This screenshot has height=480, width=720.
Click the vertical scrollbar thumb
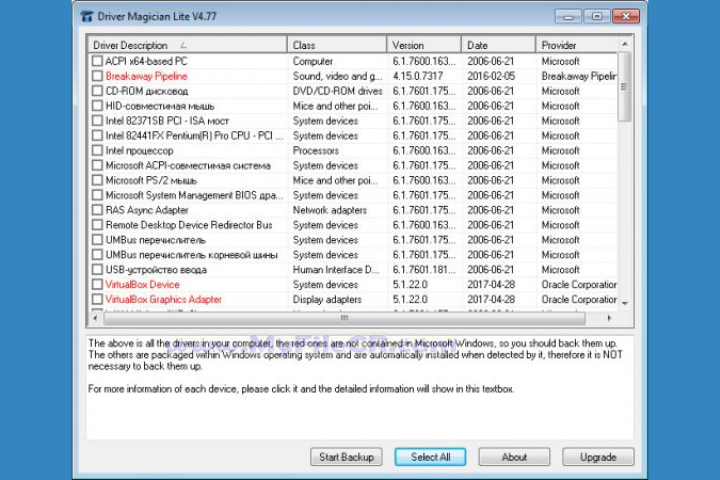tap(624, 87)
